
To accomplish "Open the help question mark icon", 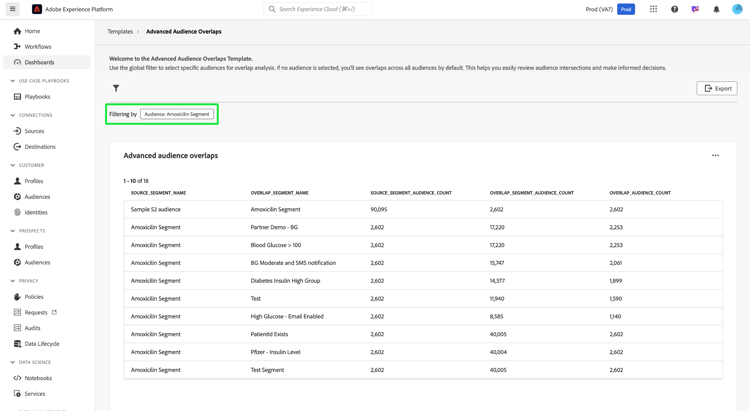I will point(674,9).
